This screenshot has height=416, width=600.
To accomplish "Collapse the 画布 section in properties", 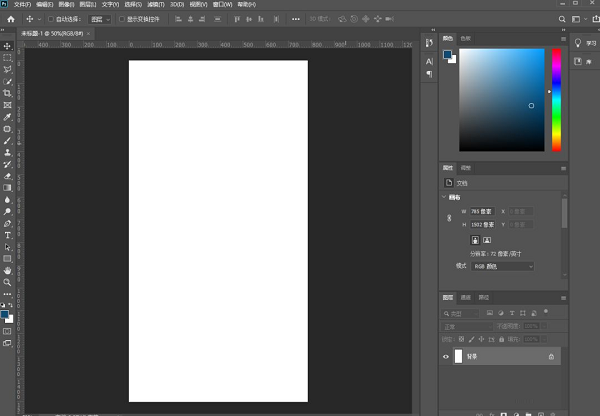I will (x=445, y=197).
